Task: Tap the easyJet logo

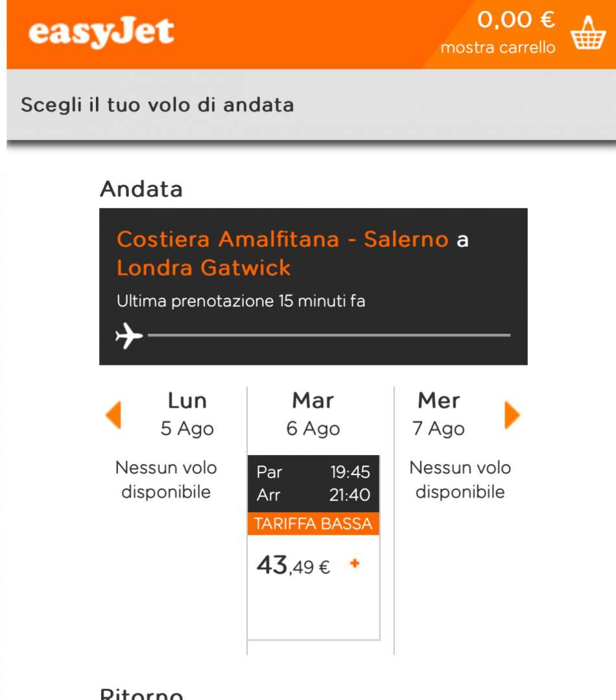Action: [x=101, y=32]
